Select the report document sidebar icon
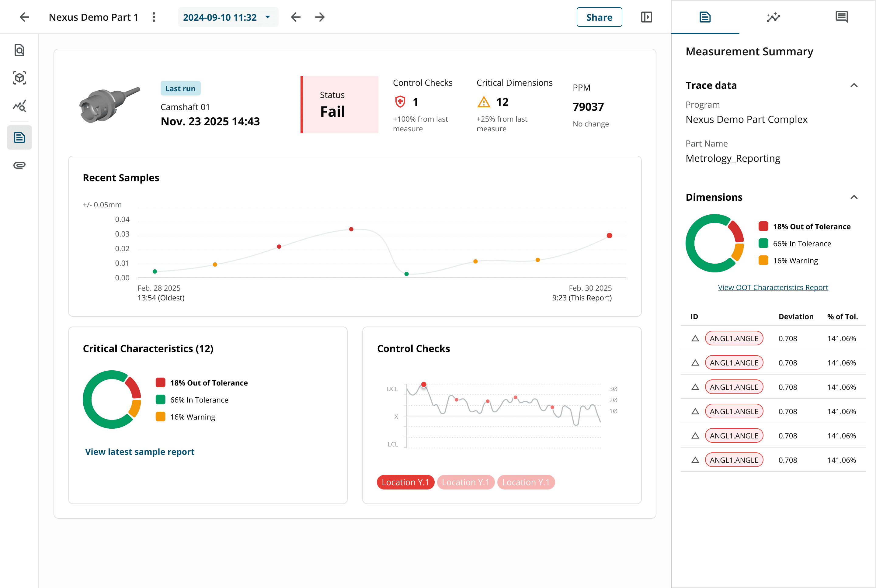This screenshot has width=876, height=588. pos(19,138)
